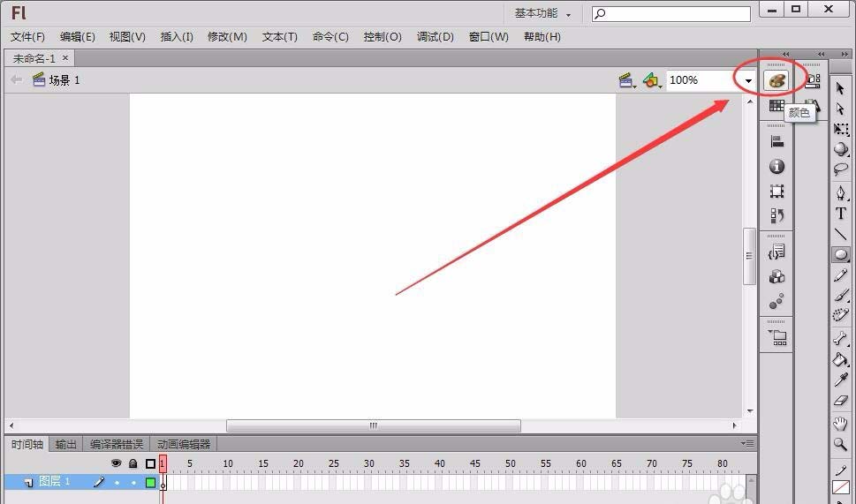Click the search input field

(671, 13)
